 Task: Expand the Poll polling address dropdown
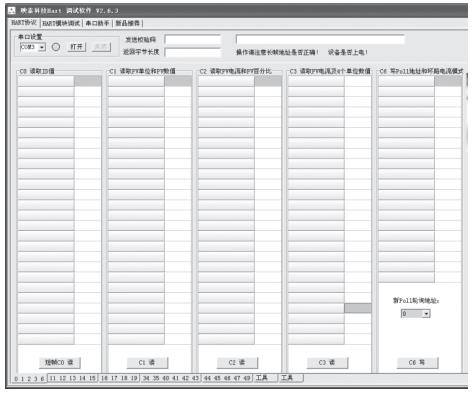click(x=426, y=314)
